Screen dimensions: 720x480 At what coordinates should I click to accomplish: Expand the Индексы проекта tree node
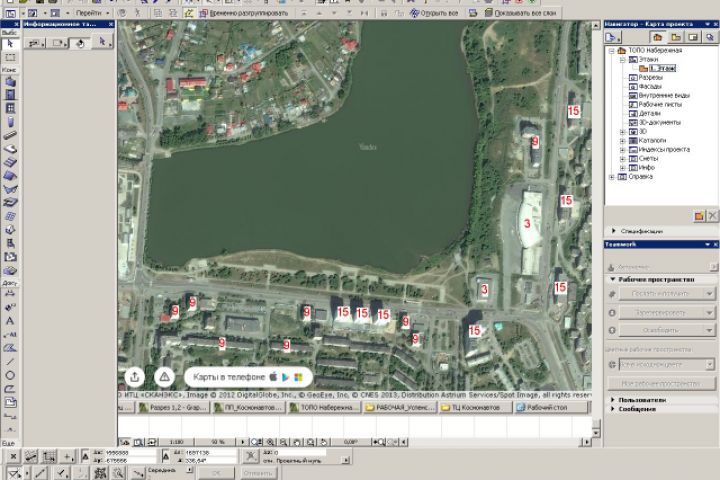click(x=623, y=150)
